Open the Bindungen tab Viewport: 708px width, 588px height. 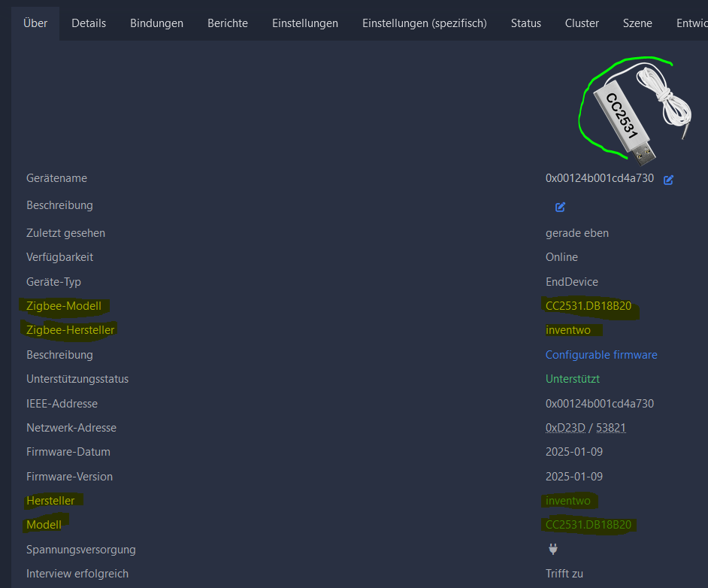(x=156, y=23)
